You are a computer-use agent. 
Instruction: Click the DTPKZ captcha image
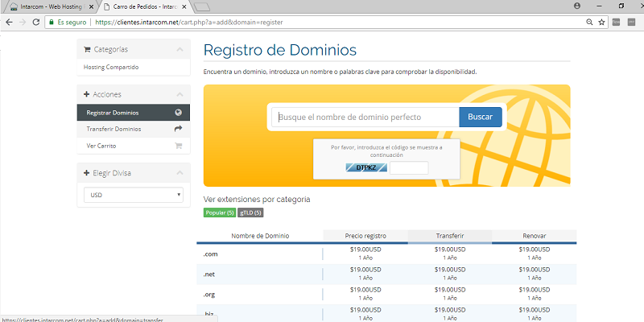(366, 167)
